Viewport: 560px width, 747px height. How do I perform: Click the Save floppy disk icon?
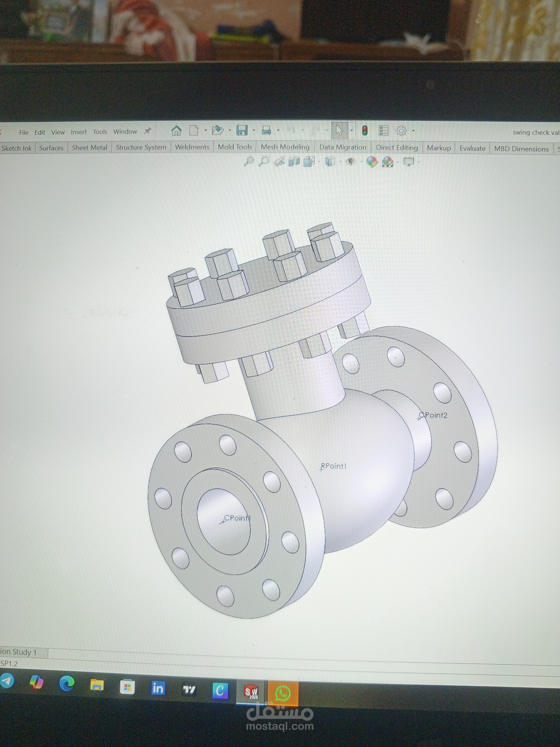click(x=242, y=130)
